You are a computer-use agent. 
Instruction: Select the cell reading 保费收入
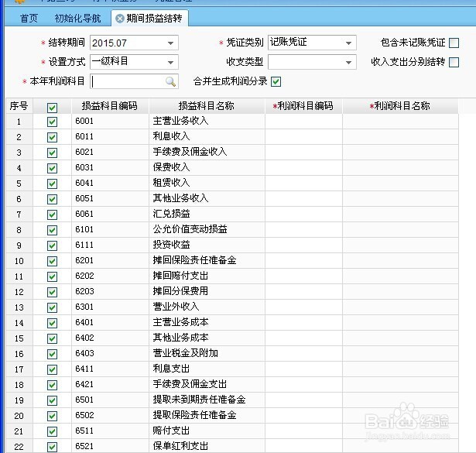(x=207, y=168)
